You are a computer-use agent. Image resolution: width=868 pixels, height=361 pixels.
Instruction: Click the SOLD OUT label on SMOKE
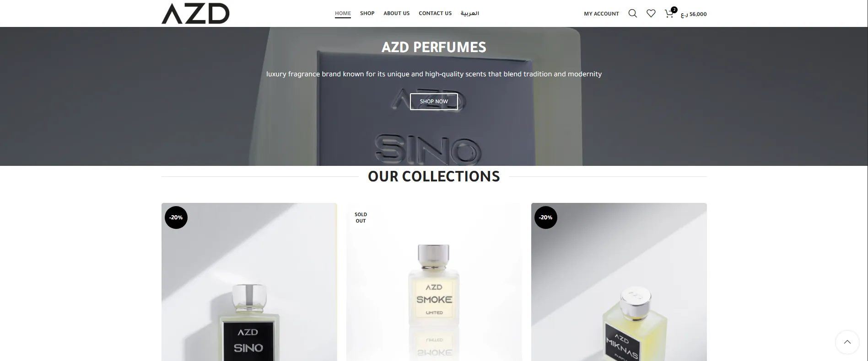(361, 218)
